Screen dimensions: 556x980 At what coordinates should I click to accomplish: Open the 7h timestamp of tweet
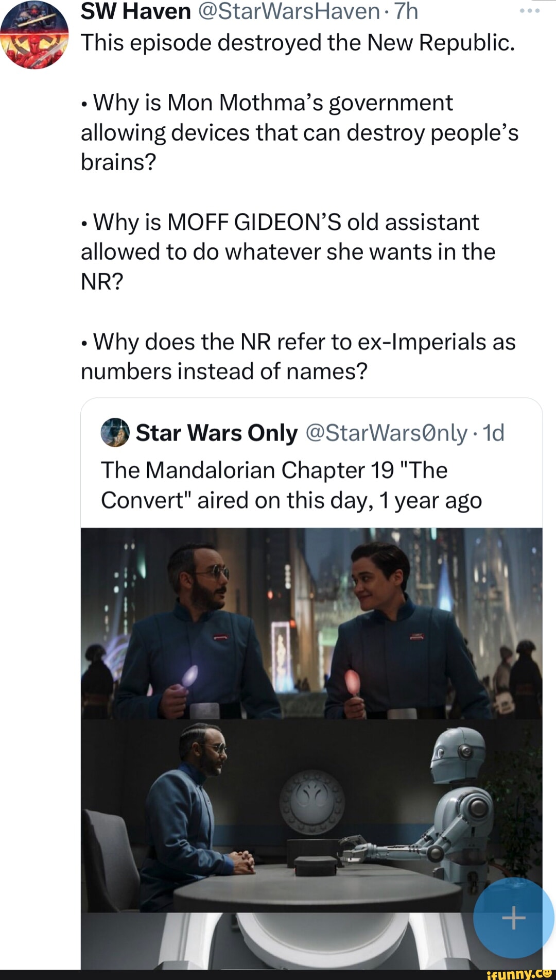(406, 11)
